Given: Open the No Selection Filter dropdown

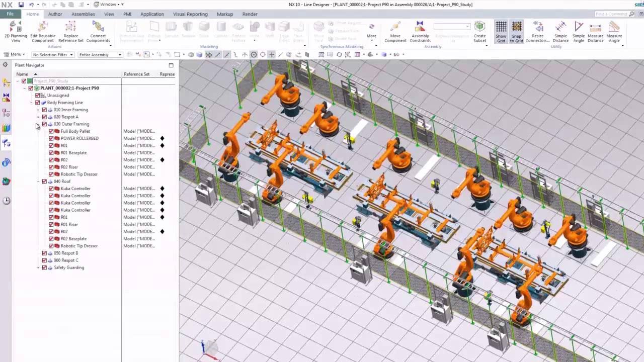Looking at the screenshot, I should pyautogui.click(x=53, y=54).
